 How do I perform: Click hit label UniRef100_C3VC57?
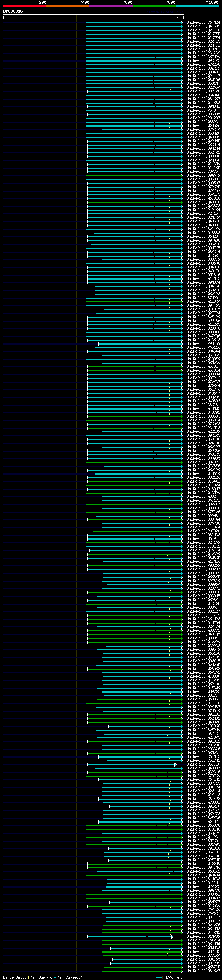tap(203, 172)
